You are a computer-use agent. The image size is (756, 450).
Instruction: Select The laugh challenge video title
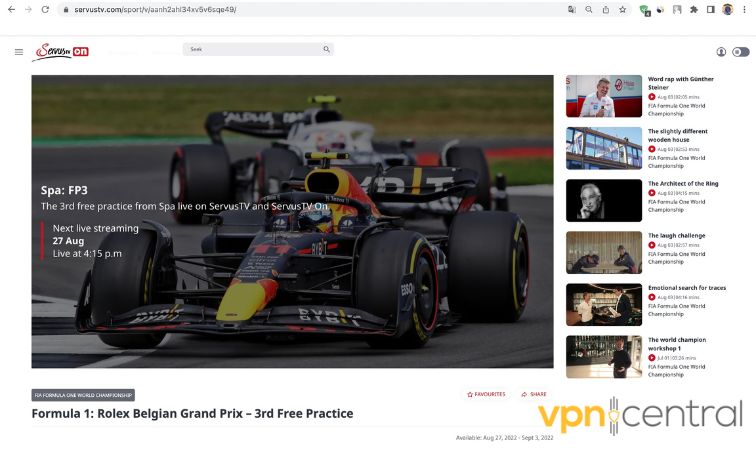click(676, 235)
